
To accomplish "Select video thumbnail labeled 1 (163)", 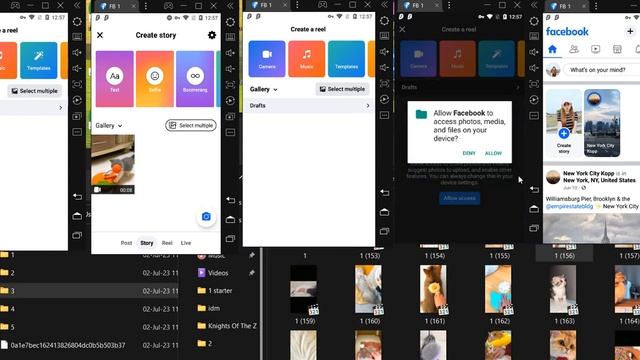I will (x=564, y=290).
